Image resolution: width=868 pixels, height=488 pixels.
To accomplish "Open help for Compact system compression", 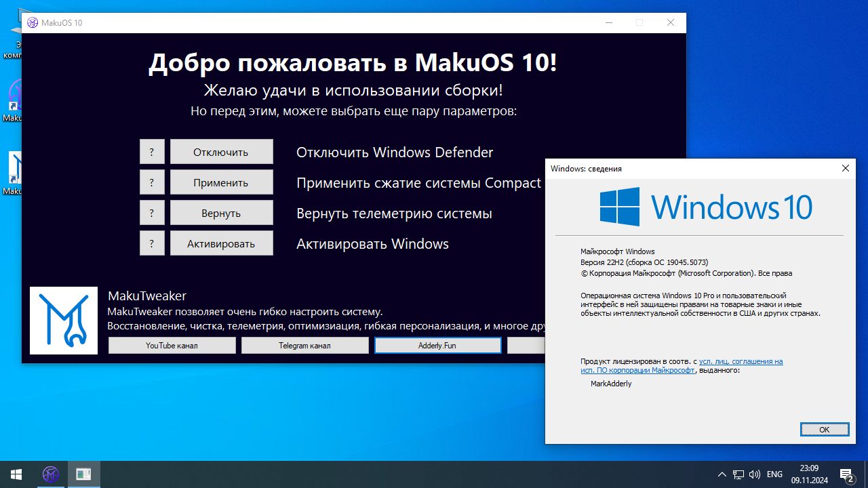I will [x=152, y=182].
